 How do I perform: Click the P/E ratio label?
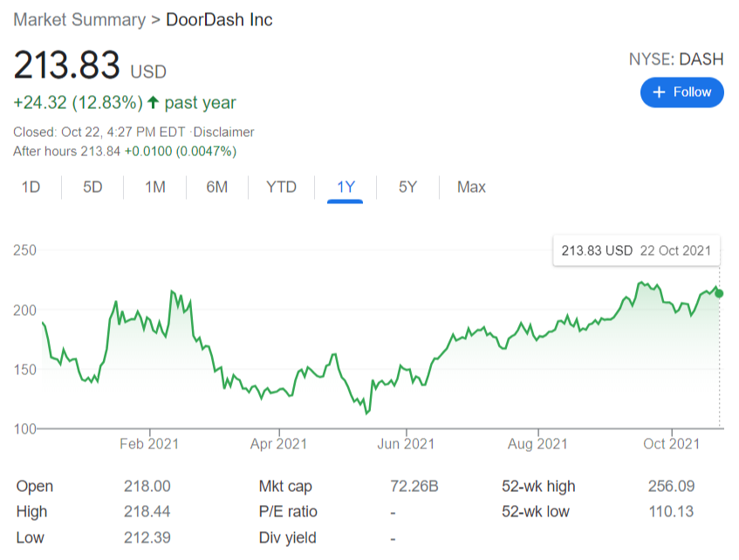pyautogui.click(x=288, y=511)
